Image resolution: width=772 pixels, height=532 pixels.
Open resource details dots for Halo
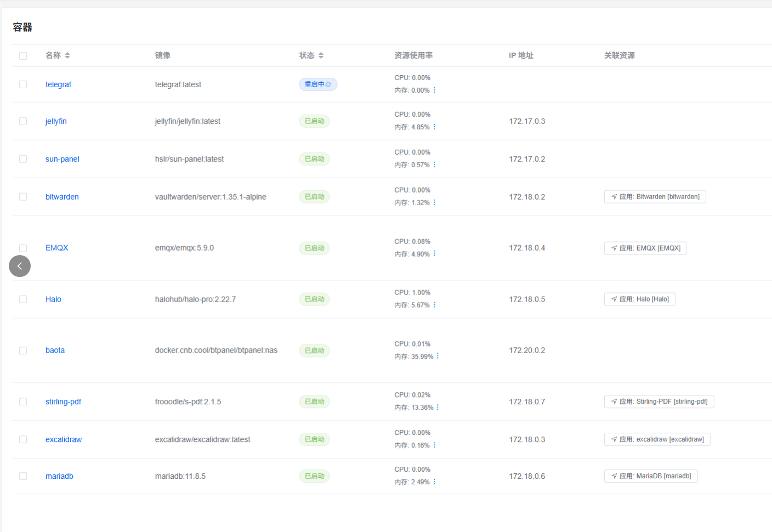434,305
